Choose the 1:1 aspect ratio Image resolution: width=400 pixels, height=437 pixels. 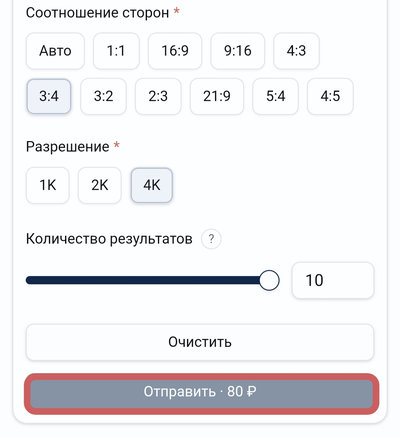click(116, 51)
